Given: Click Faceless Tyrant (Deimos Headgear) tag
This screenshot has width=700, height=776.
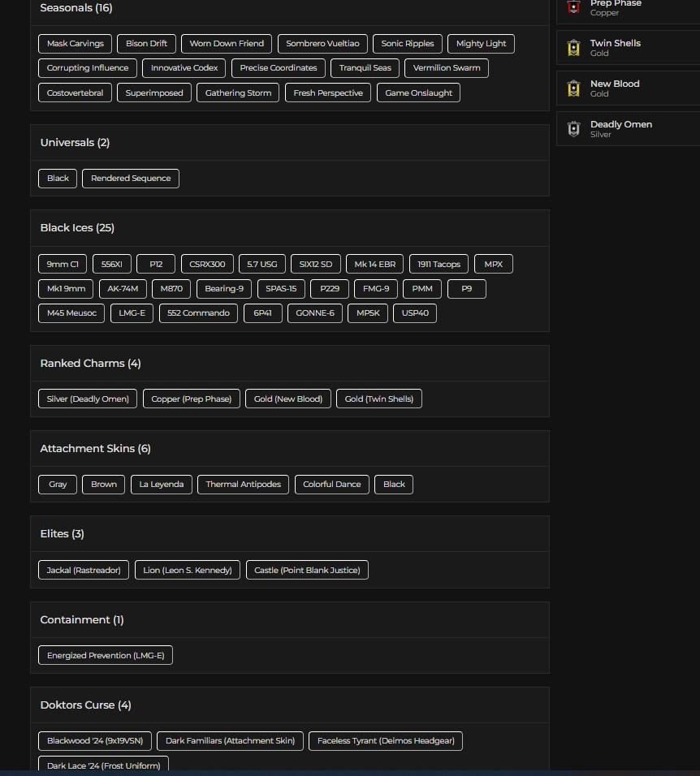Looking at the screenshot, I should pyautogui.click(x=386, y=741).
